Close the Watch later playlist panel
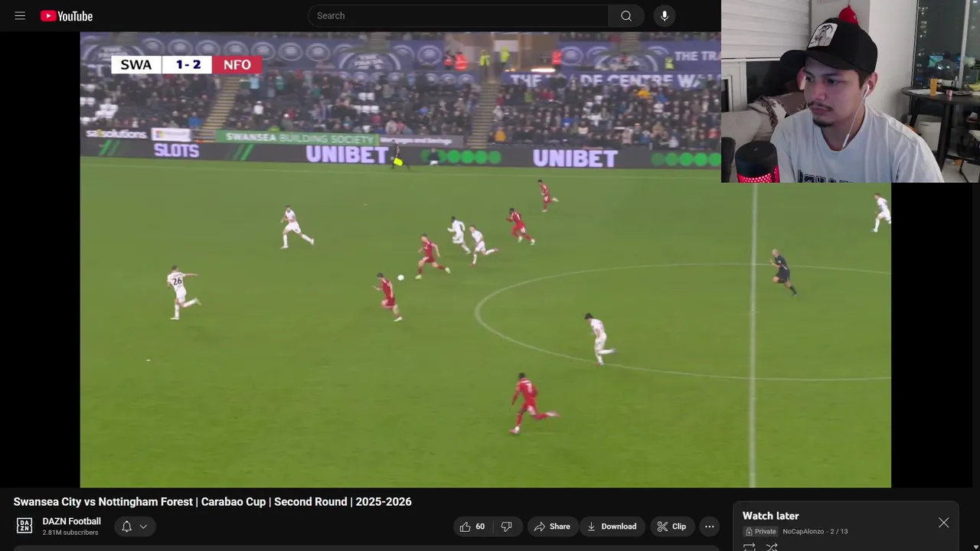980x551 pixels. pos(943,523)
